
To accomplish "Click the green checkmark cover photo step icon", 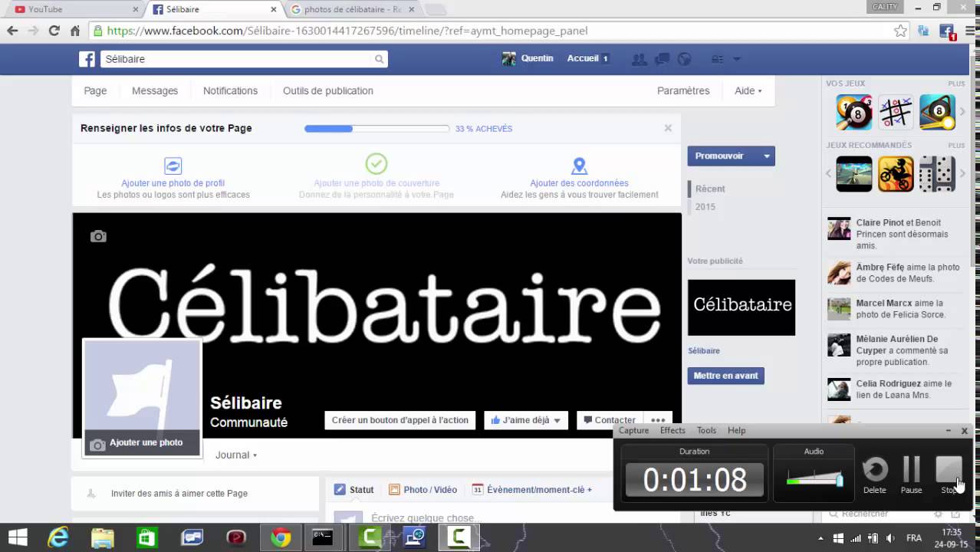I will 376,163.
